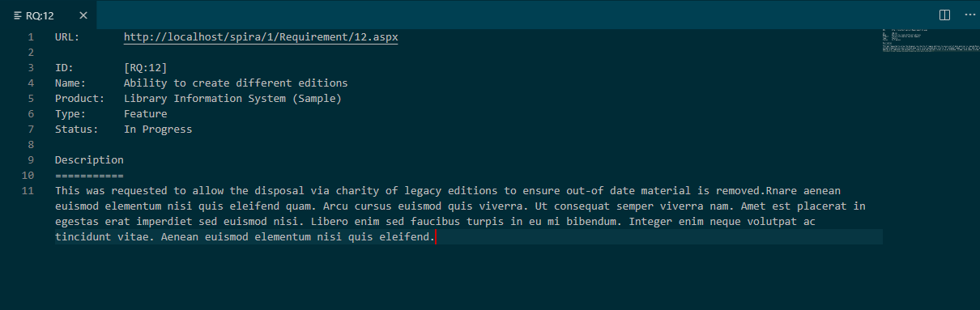Select line number 1 in the gutter
This screenshot has width=980, height=310.
[x=31, y=37]
